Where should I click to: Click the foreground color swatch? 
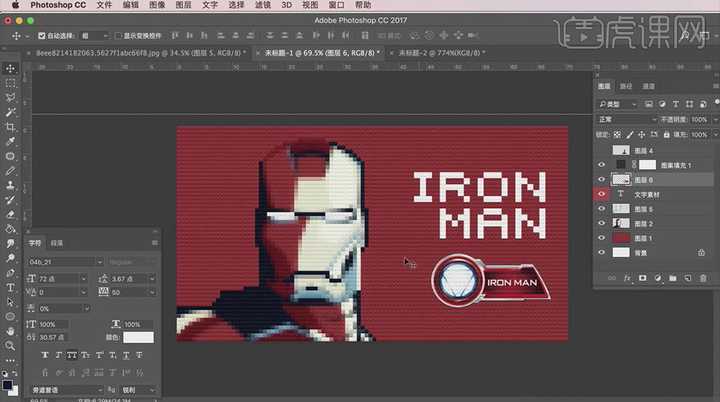click(6, 385)
